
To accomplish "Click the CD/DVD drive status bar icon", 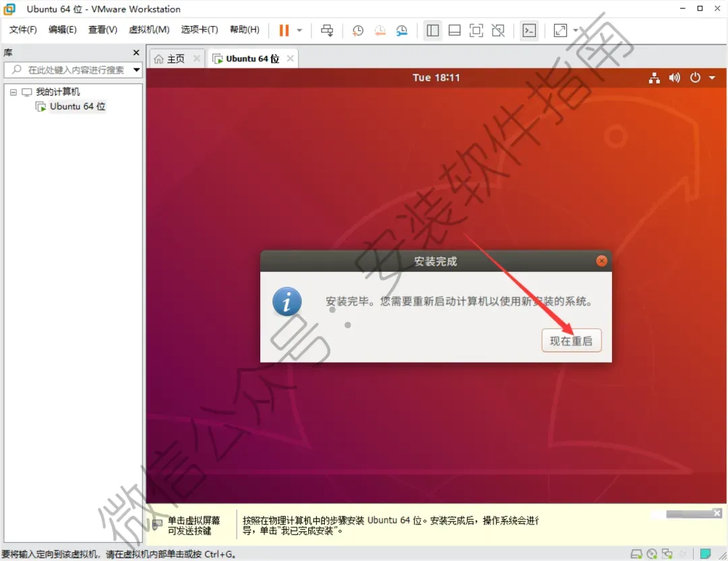I will click(x=652, y=554).
